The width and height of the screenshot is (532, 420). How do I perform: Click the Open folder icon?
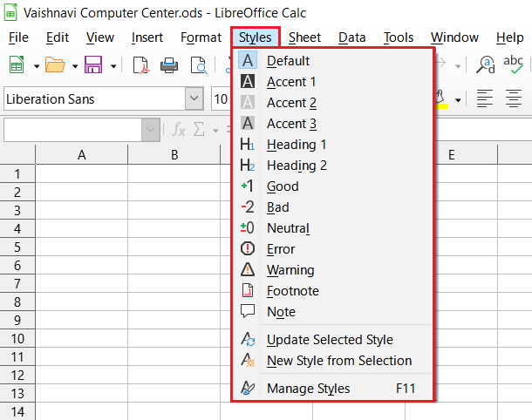click(x=55, y=64)
